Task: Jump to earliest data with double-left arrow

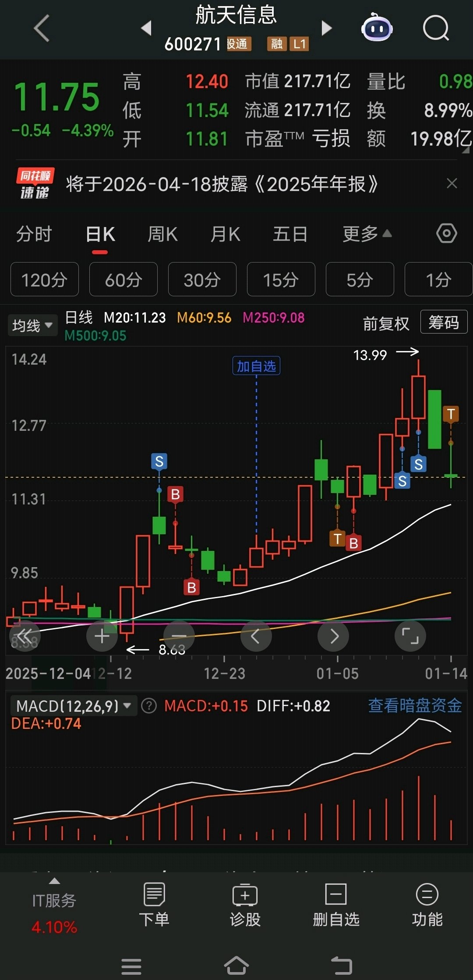Action: point(25,636)
